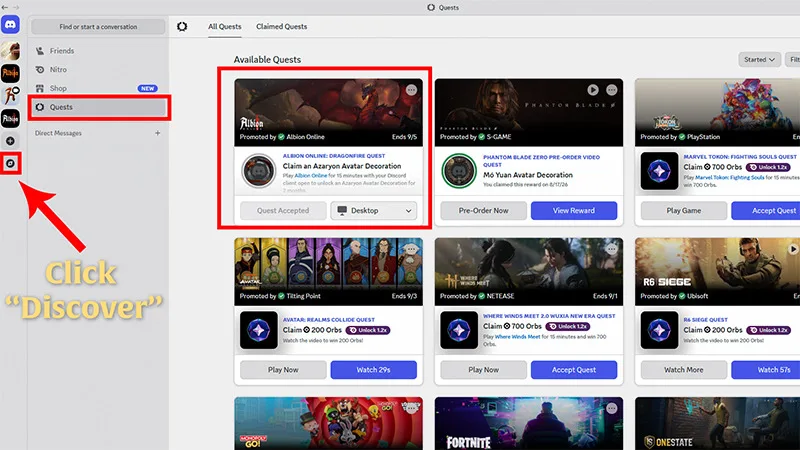The image size is (800, 450).
Task: Click orbs reward icon on Avatar card
Action: pyautogui.click(x=259, y=331)
